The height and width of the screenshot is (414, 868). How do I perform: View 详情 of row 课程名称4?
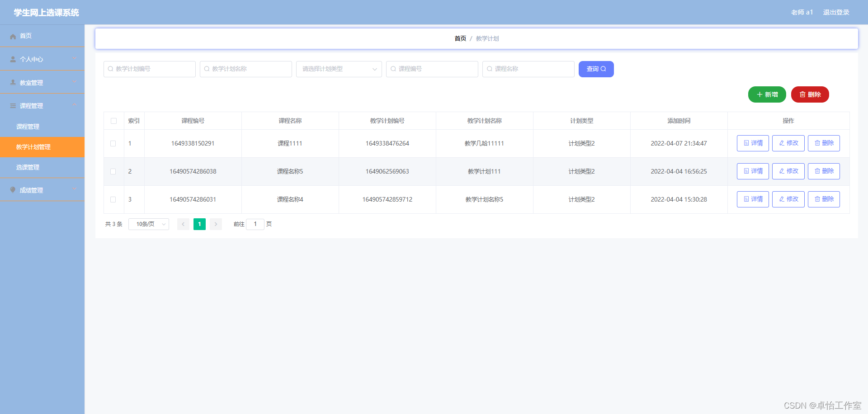[x=753, y=199]
